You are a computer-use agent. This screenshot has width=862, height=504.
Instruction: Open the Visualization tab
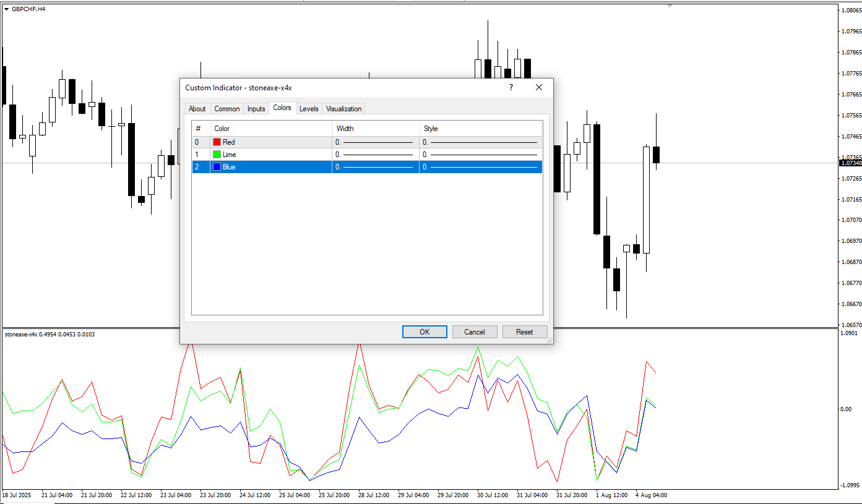(343, 109)
